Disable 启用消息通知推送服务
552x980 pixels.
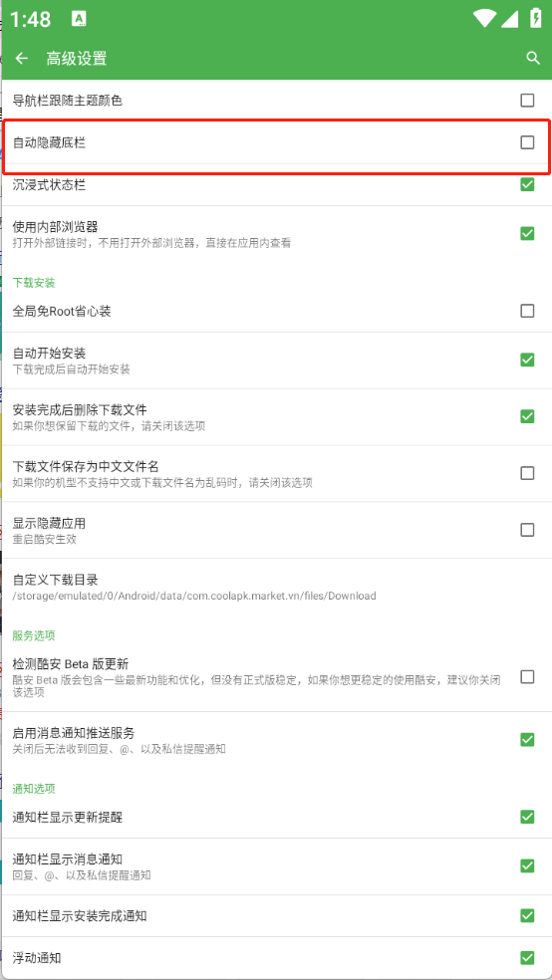(x=527, y=740)
